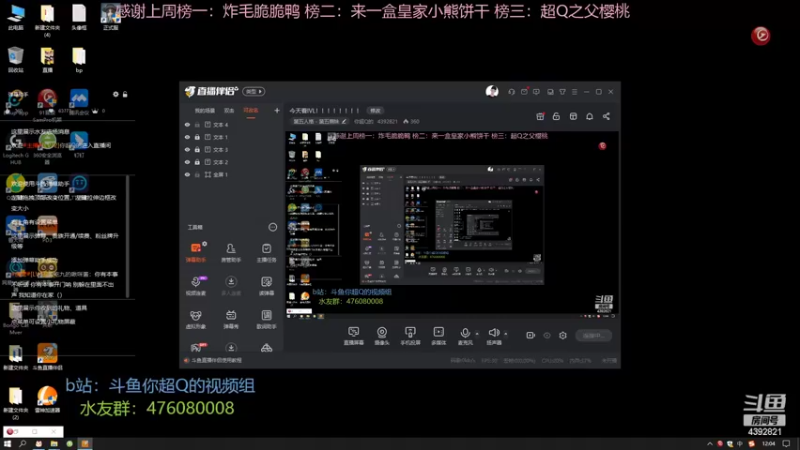Open the 视频连麦 video co-stream tool
The image size is (800, 450).
click(x=195, y=286)
